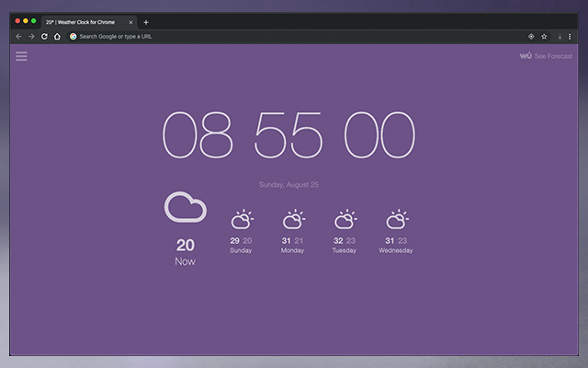Go to the browser home page

pos(57,37)
